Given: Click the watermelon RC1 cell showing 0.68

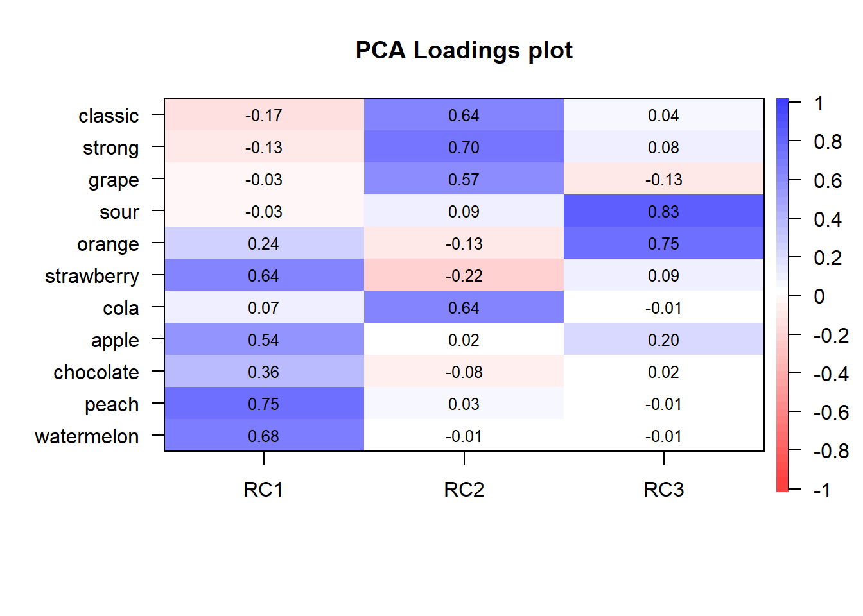Looking at the screenshot, I should (264, 436).
